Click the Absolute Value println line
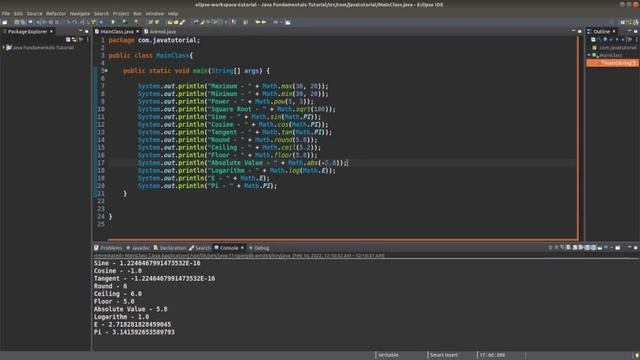Image resolution: width=640 pixels, height=360 pixels. (242, 163)
